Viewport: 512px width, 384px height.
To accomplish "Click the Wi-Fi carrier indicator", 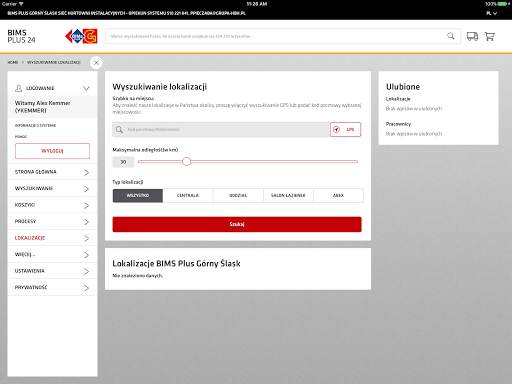I will [x=13, y=4].
